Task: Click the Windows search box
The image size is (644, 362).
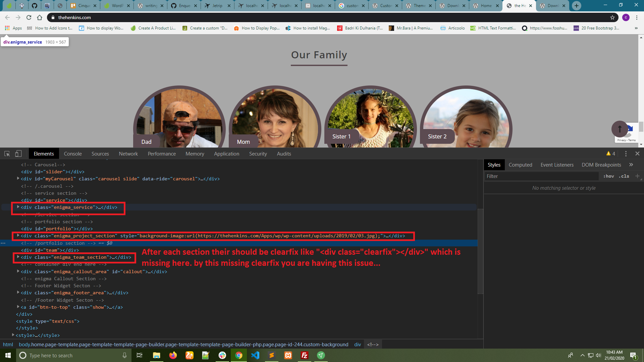Action: coord(74,355)
